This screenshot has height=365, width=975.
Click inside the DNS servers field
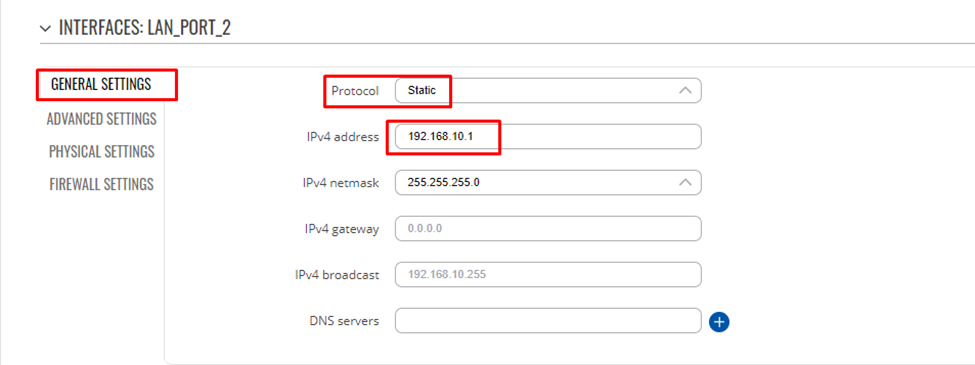(548, 321)
